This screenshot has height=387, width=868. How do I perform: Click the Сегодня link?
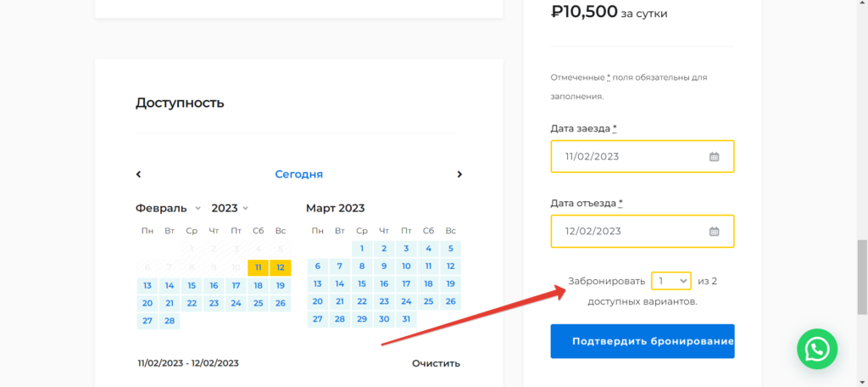tap(299, 174)
